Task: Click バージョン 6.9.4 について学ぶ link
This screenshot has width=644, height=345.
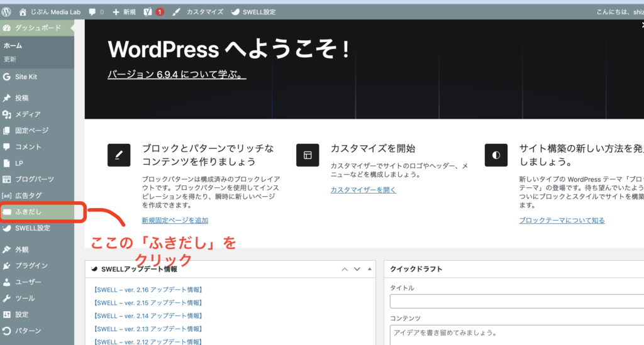Action: coord(177,74)
